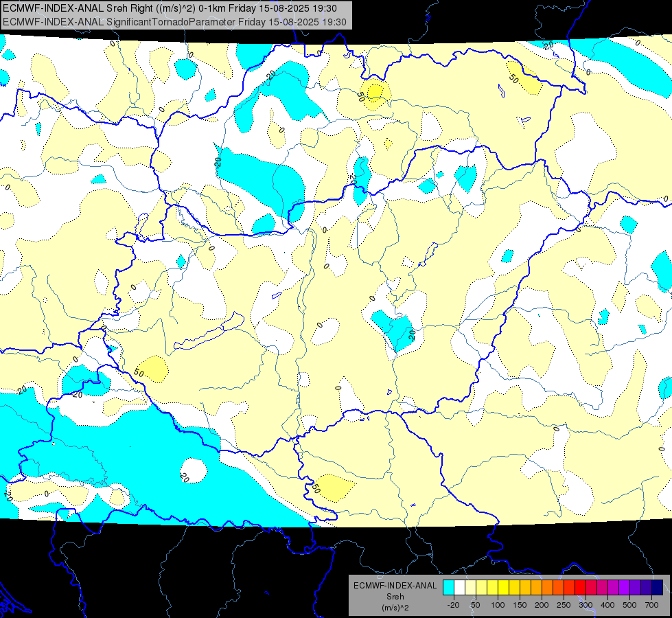The height and width of the screenshot is (618, 672).
Task: Select the 'SignificantTornadoParameter' title line
Action: click(x=174, y=22)
